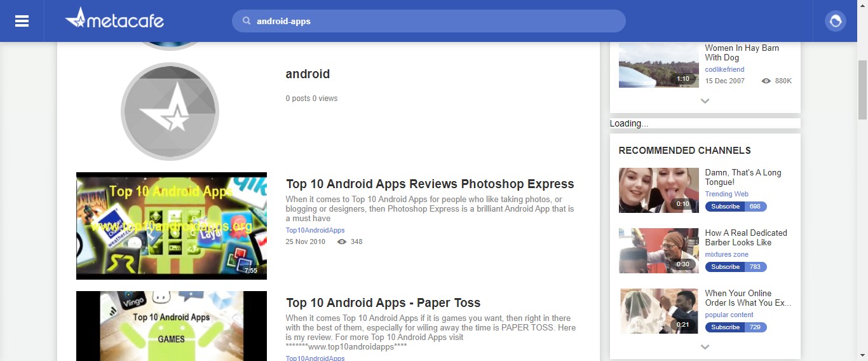The height and width of the screenshot is (361, 868).
Task: Click the Photoshop Express description paragraph
Action: [x=430, y=209]
